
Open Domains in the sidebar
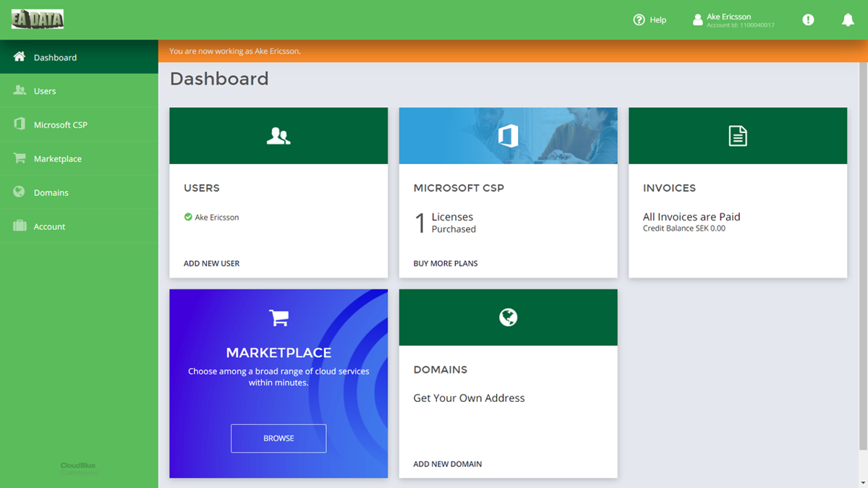coord(79,193)
